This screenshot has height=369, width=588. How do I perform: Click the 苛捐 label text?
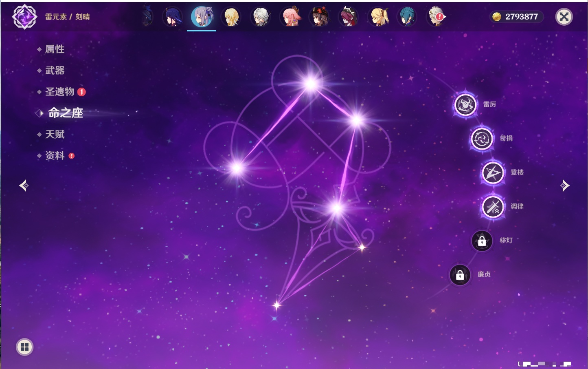tap(506, 138)
